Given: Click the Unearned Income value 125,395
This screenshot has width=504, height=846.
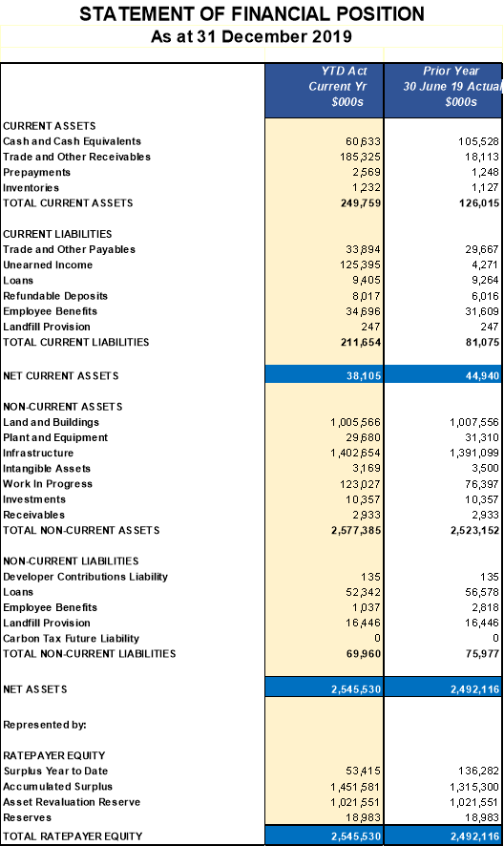Looking at the screenshot, I should point(360,264).
